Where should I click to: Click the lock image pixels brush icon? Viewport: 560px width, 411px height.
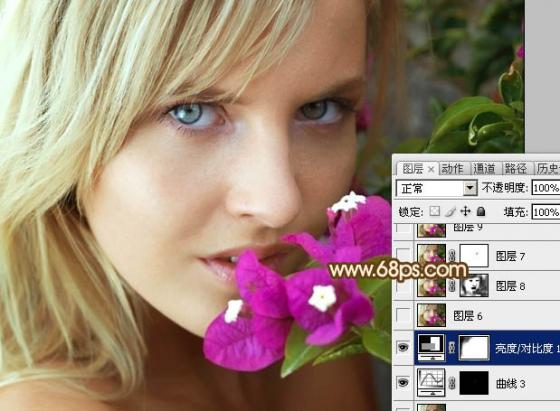451,211
